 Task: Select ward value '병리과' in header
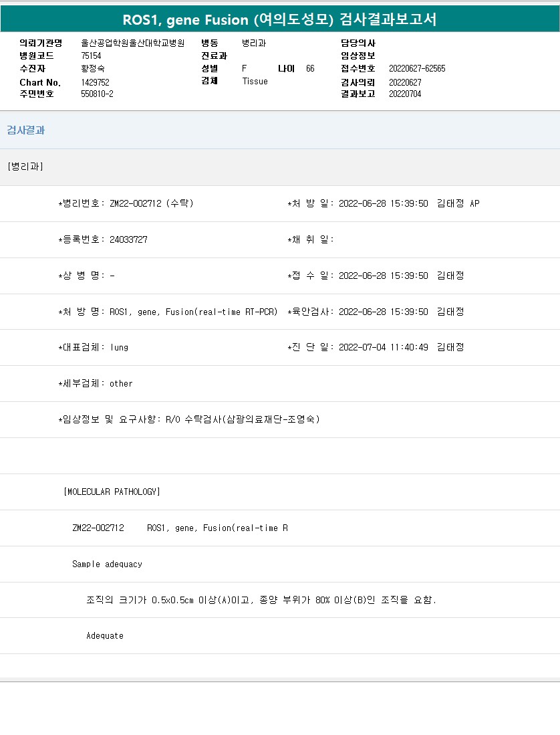[x=254, y=43]
